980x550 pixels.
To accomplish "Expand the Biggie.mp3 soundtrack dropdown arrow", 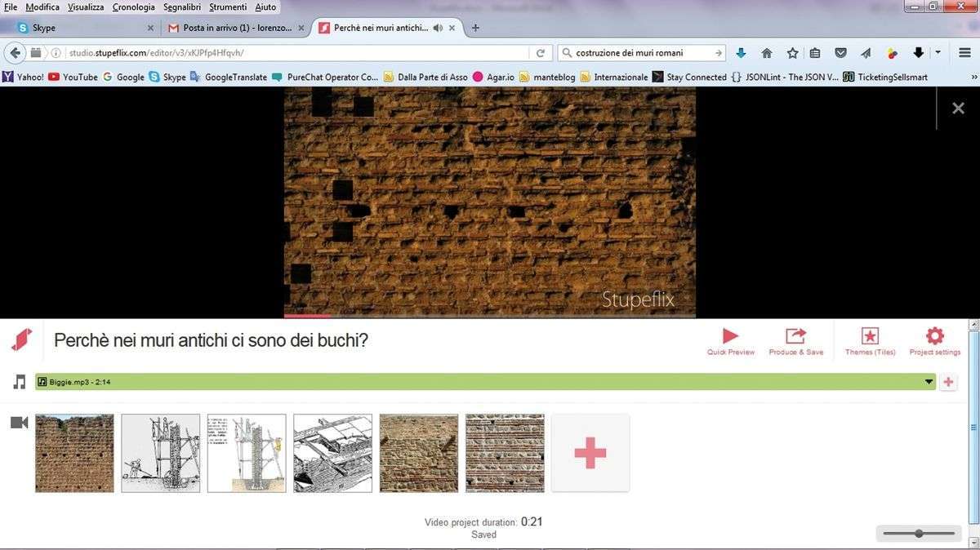I will click(929, 382).
